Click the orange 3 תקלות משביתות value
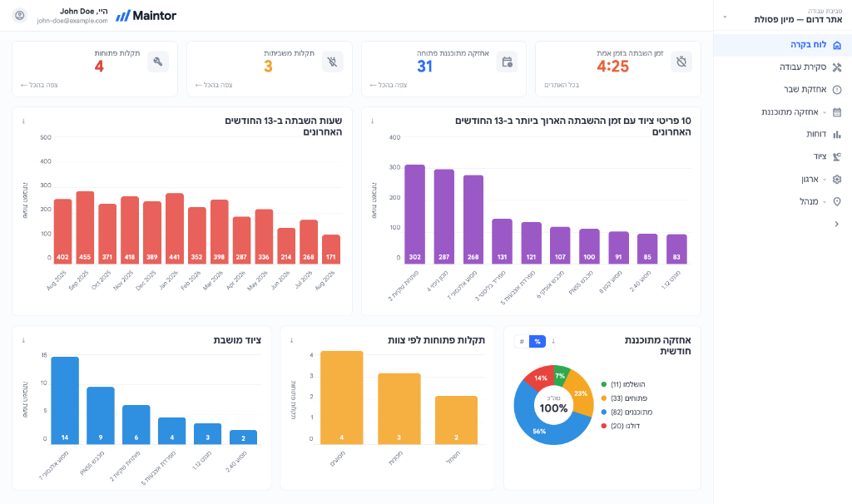The image size is (852, 504). click(x=268, y=67)
